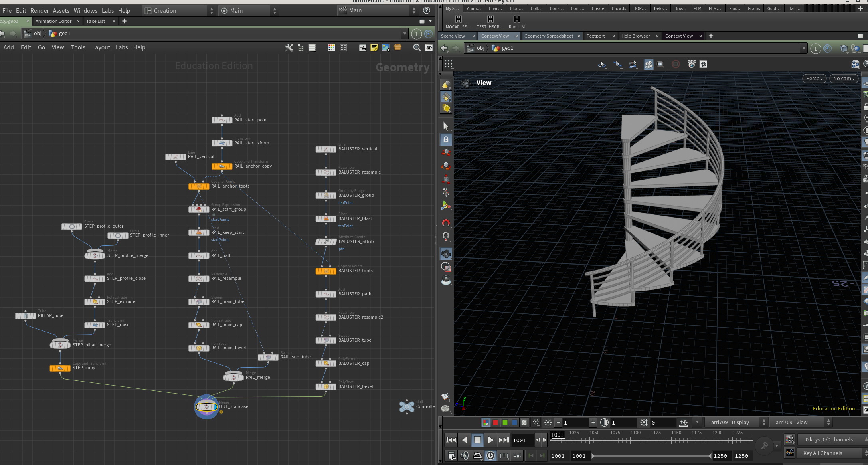
Task: Open the network path history dropdown
Action: pyautogui.click(x=405, y=34)
